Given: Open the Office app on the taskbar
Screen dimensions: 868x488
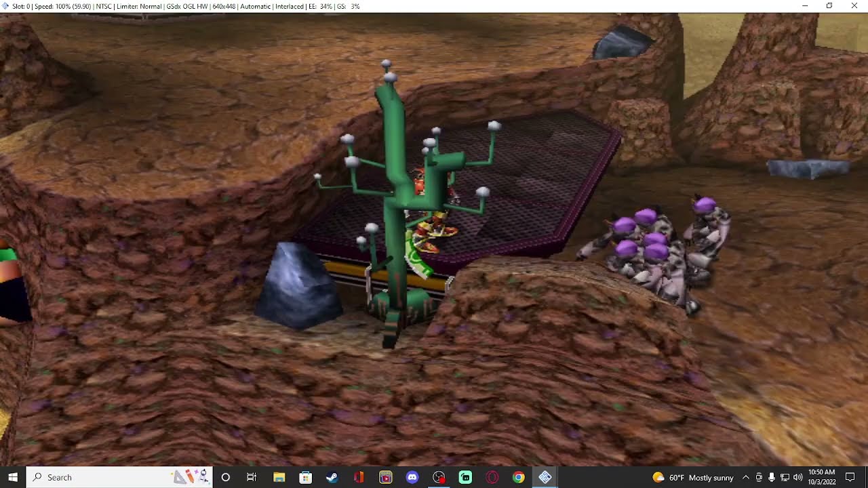Looking at the screenshot, I should click(359, 477).
